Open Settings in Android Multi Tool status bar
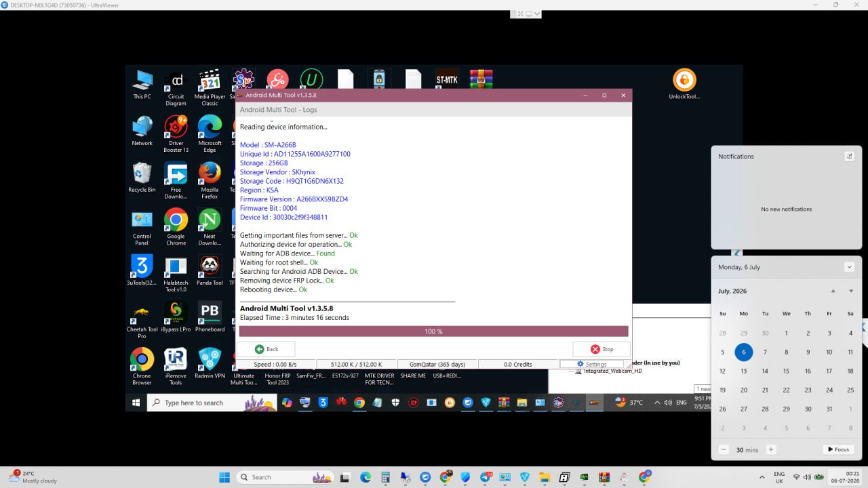 click(591, 364)
